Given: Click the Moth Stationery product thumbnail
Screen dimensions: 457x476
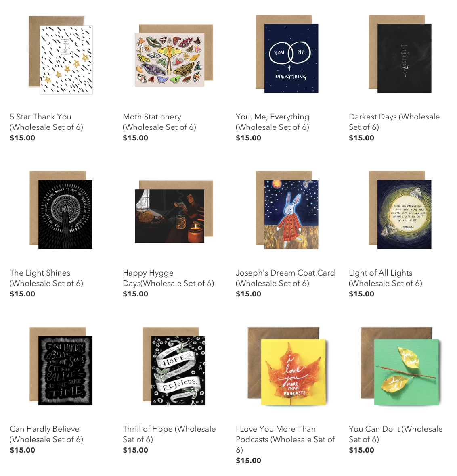Looking at the screenshot, I should point(174,56).
